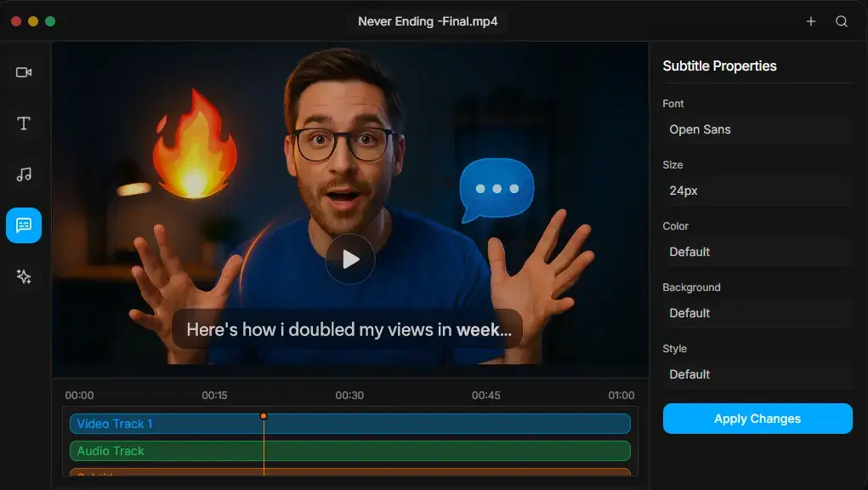Click the orange playhead marker
Screen dimensions: 868x490
tap(264, 416)
